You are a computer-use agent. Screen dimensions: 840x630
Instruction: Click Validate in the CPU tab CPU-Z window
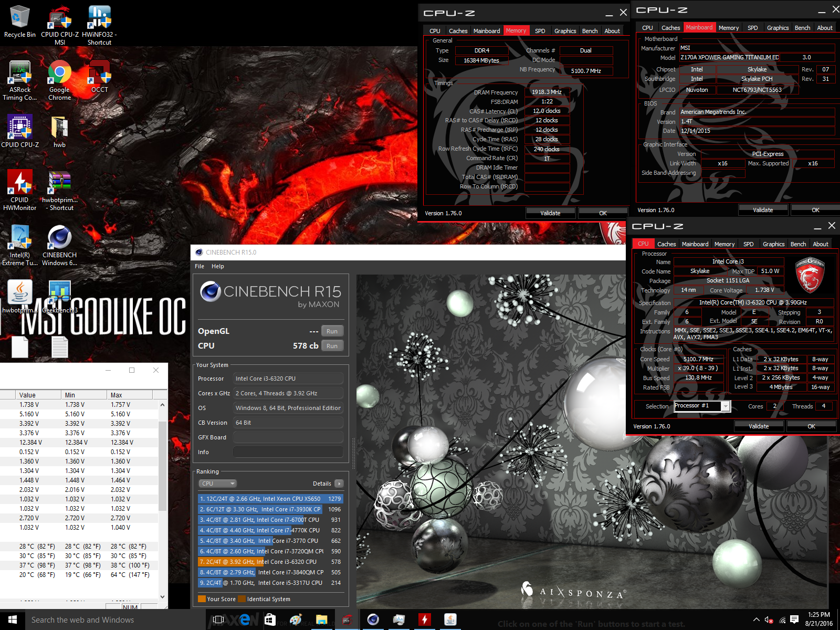[759, 426]
